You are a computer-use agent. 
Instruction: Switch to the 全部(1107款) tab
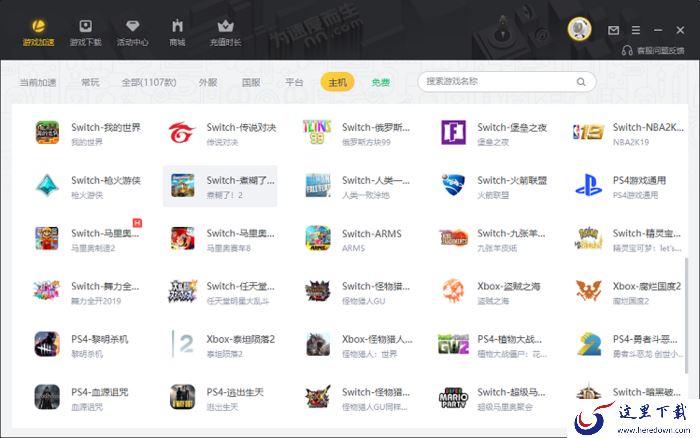click(149, 83)
